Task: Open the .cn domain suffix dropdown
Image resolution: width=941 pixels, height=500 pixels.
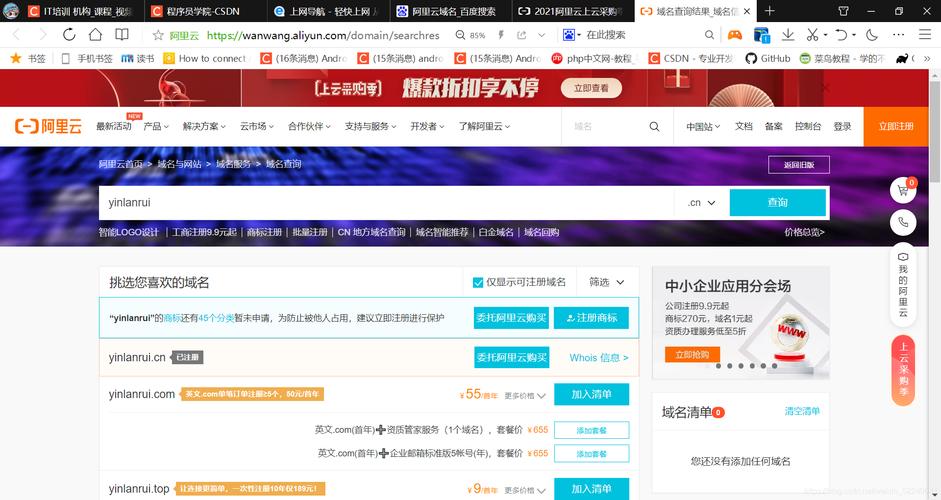Action: click(702, 203)
